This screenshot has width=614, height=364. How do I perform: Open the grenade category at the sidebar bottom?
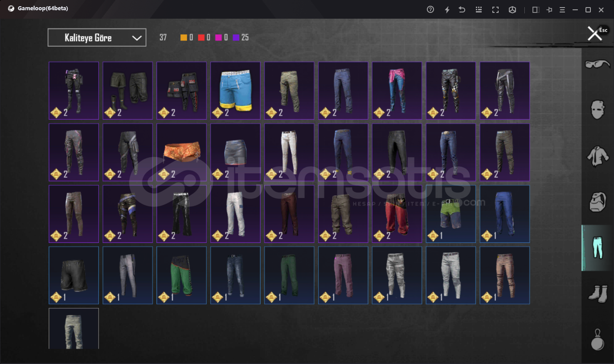pos(597,340)
